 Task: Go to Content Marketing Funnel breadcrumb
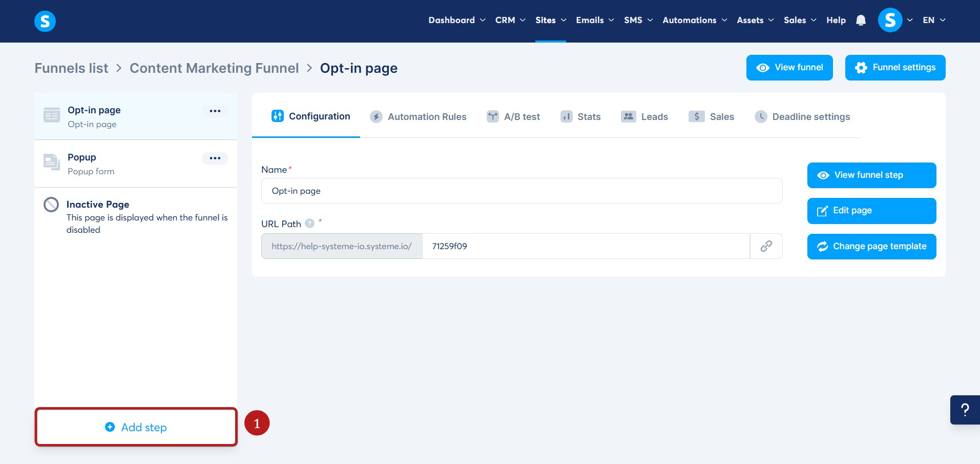coord(214,68)
